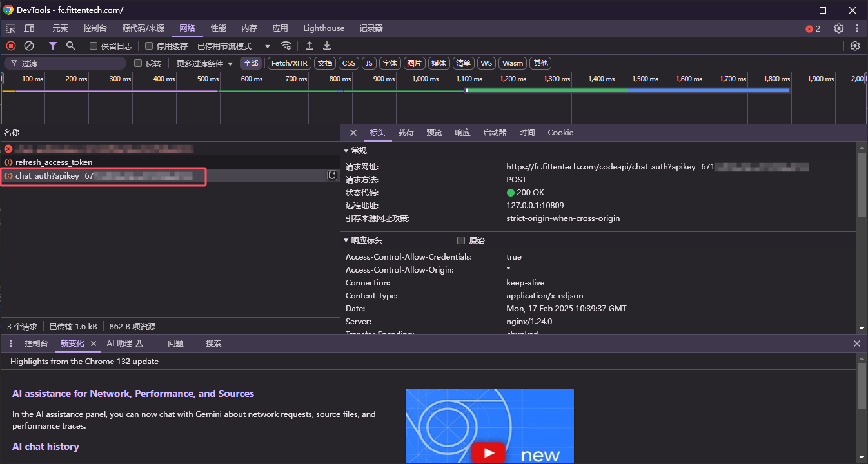The height and width of the screenshot is (464, 868).
Task: Open the Cookie request detail tab
Action: click(560, 133)
